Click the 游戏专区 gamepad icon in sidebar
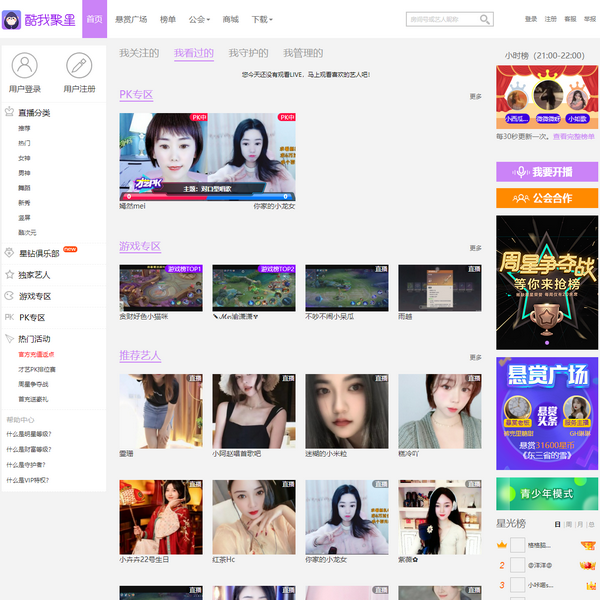Image resolution: width=600 pixels, height=600 pixels. [10, 296]
